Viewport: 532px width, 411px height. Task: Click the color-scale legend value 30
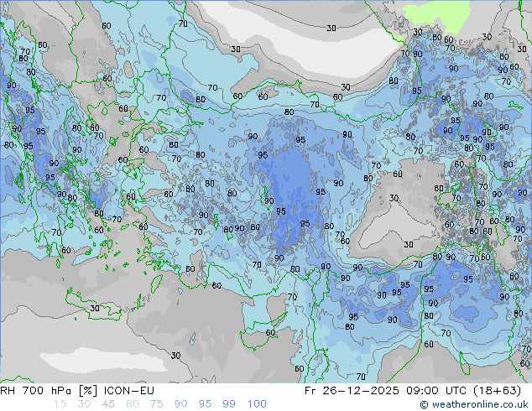[84, 404]
